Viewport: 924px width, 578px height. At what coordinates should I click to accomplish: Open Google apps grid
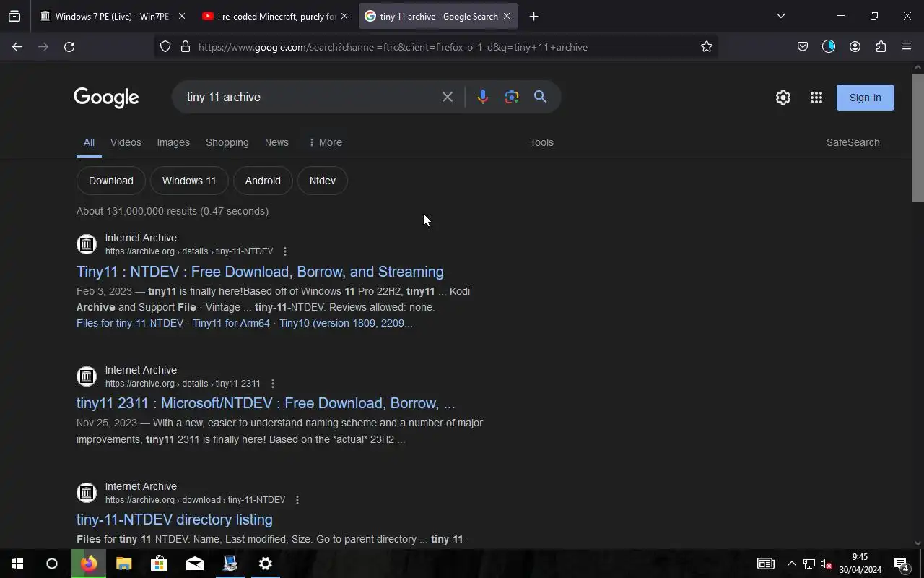(816, 98)
